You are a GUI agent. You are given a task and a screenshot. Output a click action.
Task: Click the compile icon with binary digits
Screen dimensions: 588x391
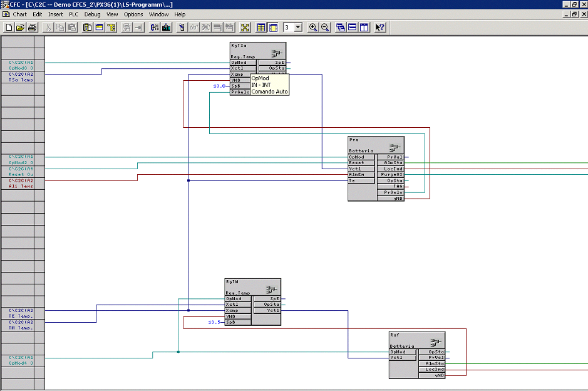coord(155,28)
